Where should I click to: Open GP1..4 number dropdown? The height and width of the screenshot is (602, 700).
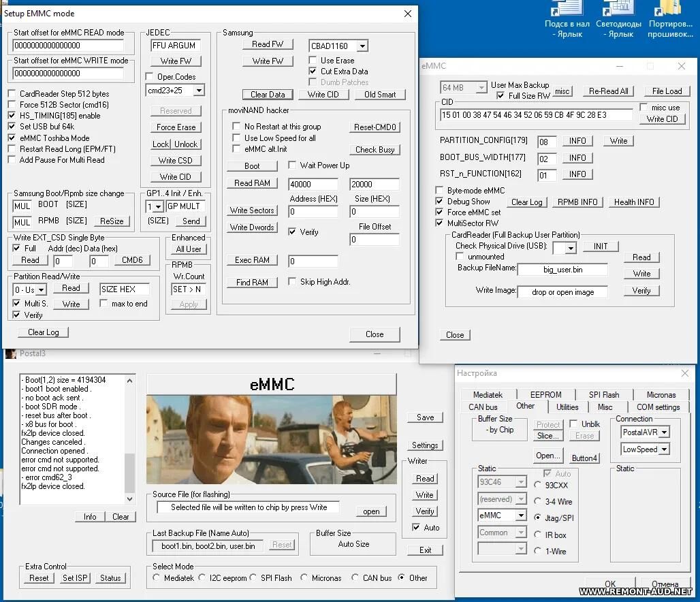158,207
